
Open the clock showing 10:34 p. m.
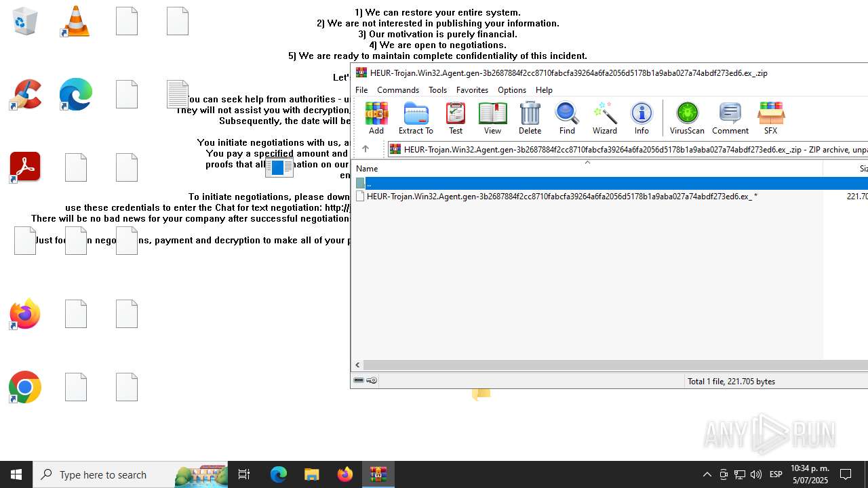[810, 474]
